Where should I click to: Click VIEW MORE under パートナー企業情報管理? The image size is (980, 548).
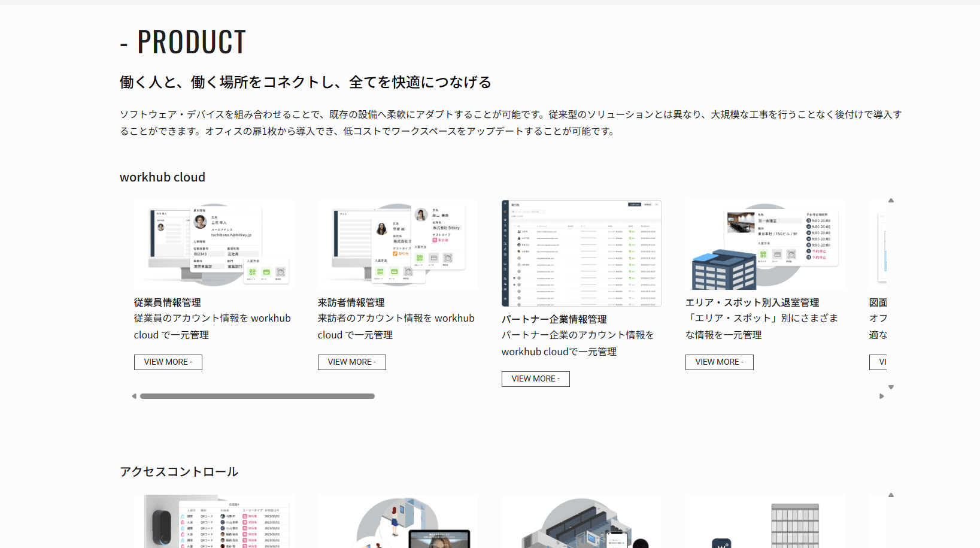535,379
